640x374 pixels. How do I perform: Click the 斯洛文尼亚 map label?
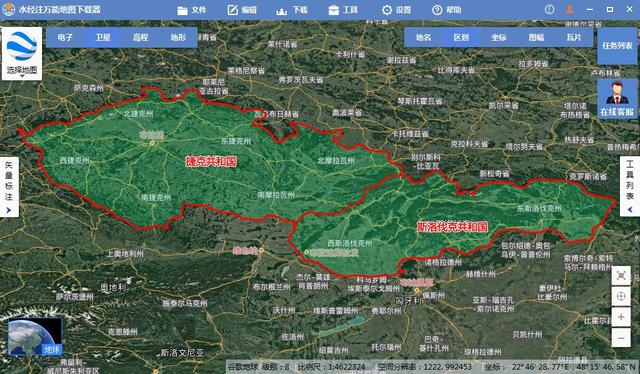182,352
